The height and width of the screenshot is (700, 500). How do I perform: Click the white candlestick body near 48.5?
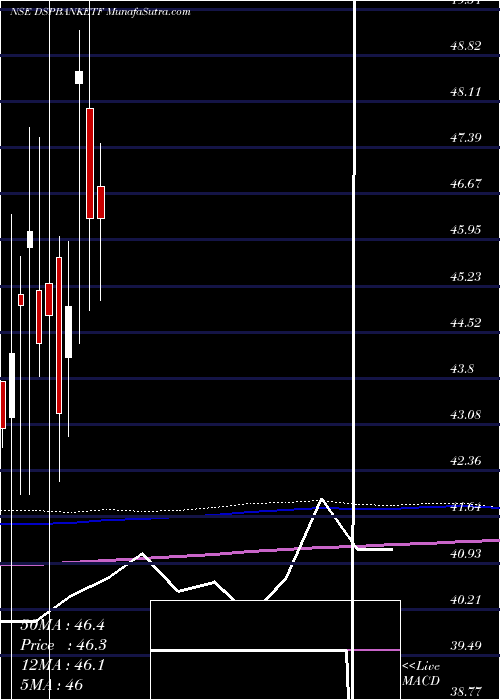coord(79,77)
